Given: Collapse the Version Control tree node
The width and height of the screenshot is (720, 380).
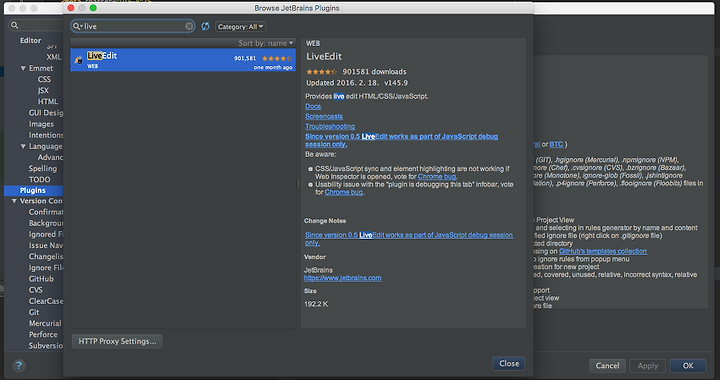Looking at the screenshot, I should tap(14, 201).
